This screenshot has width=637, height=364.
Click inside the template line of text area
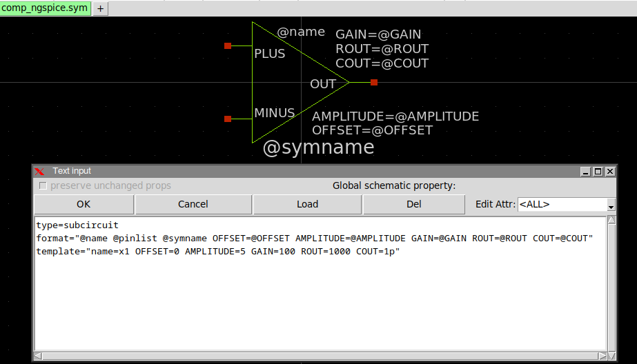click(x=218, y=252)
